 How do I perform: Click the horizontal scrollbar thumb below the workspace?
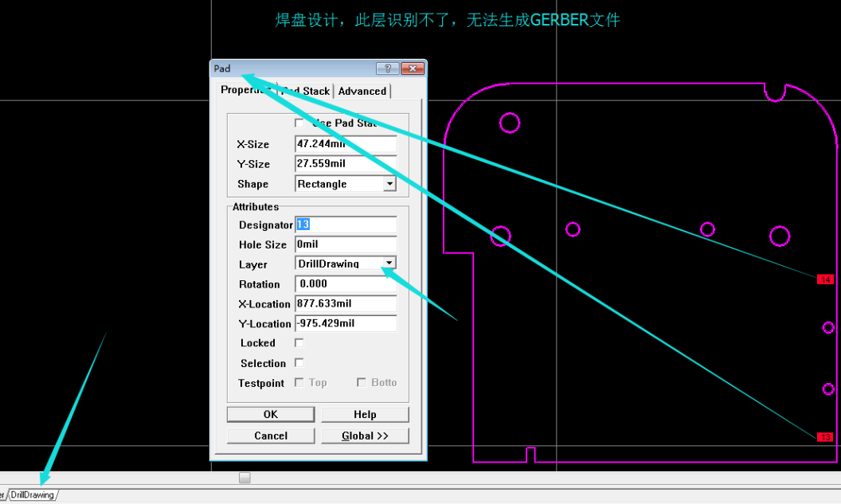[244, 478]
